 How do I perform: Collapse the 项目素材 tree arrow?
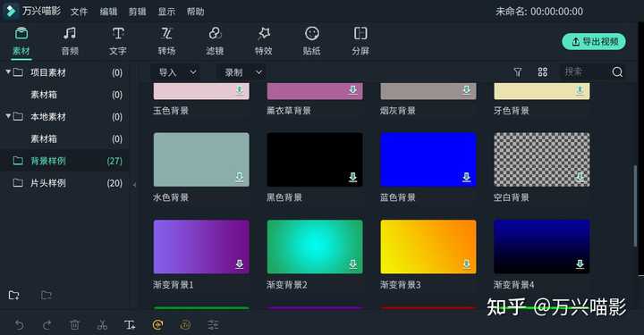pyautogui.click(x=8, y=72)
